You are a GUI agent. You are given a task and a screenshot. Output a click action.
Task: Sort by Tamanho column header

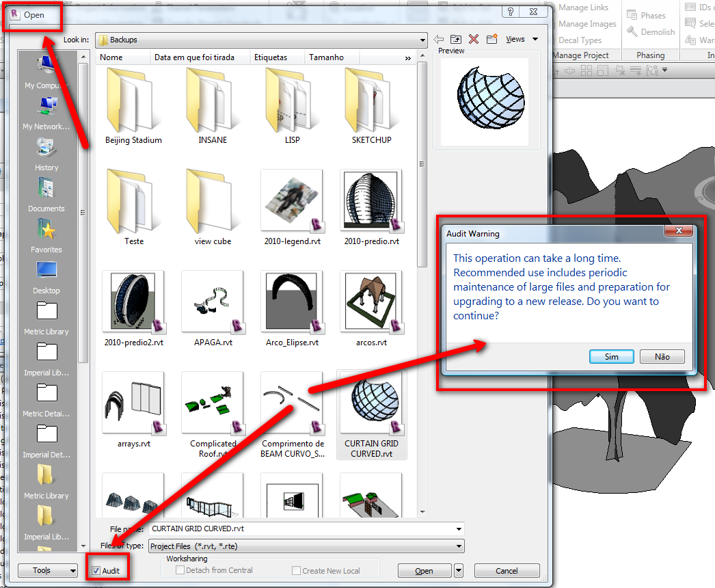click(x=332, y=57)
